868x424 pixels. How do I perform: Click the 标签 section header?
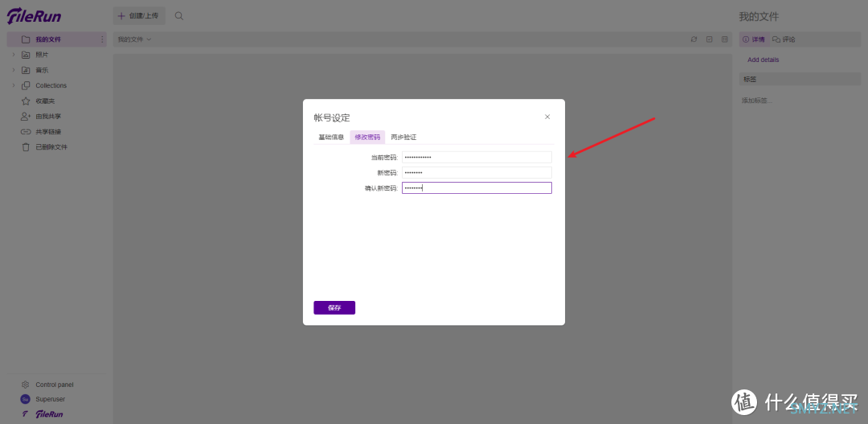pyautogui.click(x=800, y=80)
